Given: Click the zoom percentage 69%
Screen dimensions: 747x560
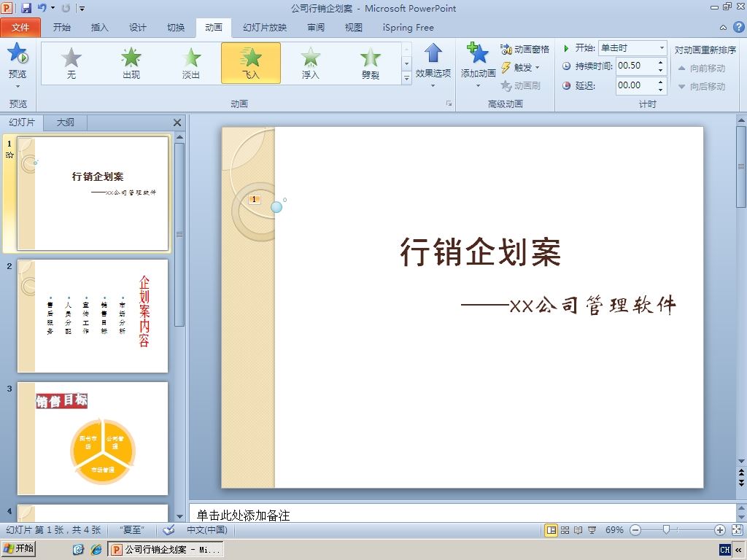Looking at the screenshot, I should 614,530.
